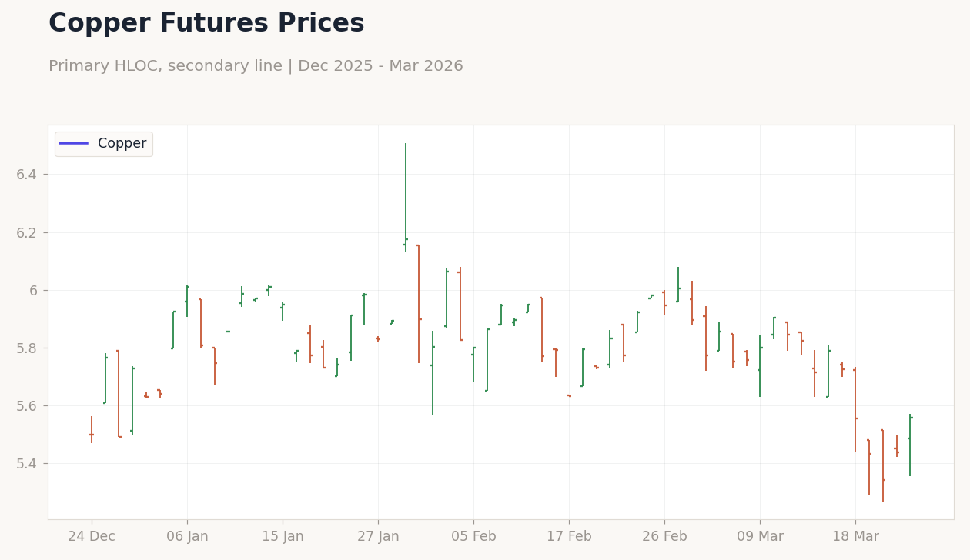Click the 6.4 y-axis label
The width and height of the screenshot is (970, 560).
(27, 175)
